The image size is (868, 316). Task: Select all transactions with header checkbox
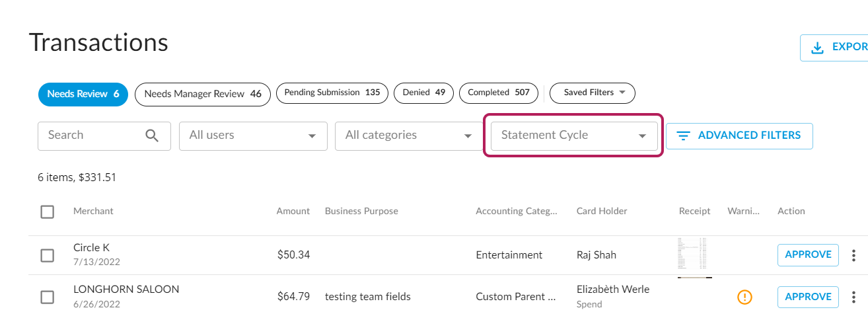pos(48,212)
